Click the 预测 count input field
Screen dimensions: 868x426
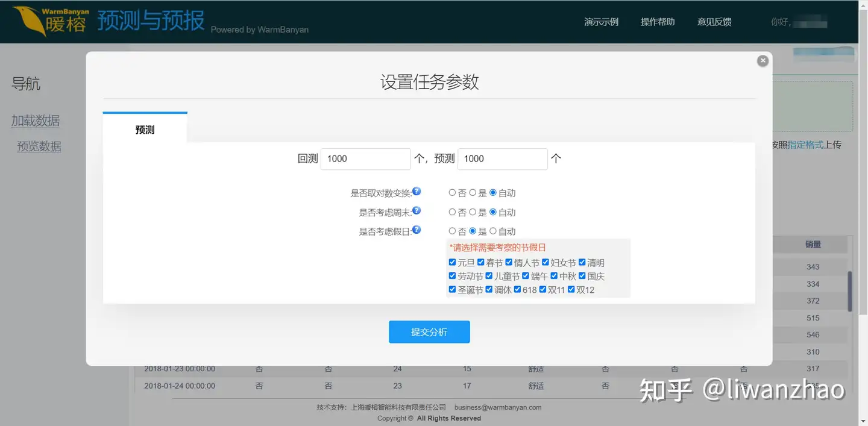point(503,158)
